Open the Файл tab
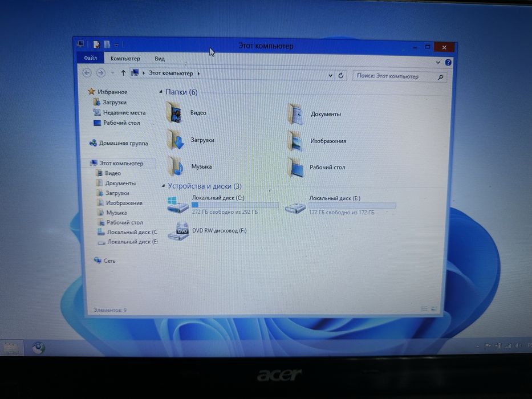This screenshot has width=532, height=399. [90, 58]
